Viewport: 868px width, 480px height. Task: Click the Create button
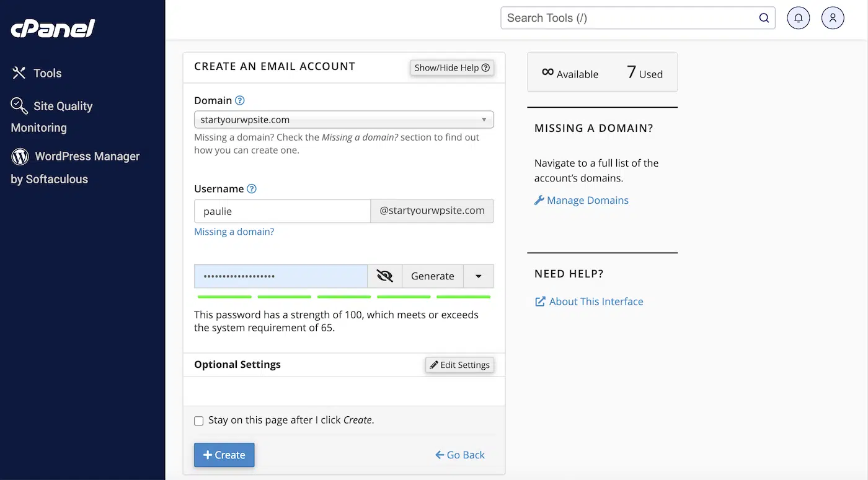pos(224,455)
